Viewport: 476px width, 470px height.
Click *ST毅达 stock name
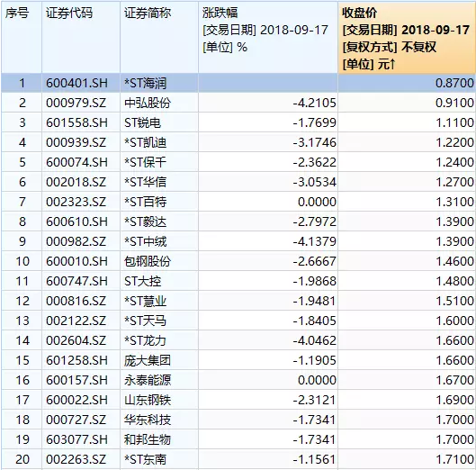[x=146, y=221]
